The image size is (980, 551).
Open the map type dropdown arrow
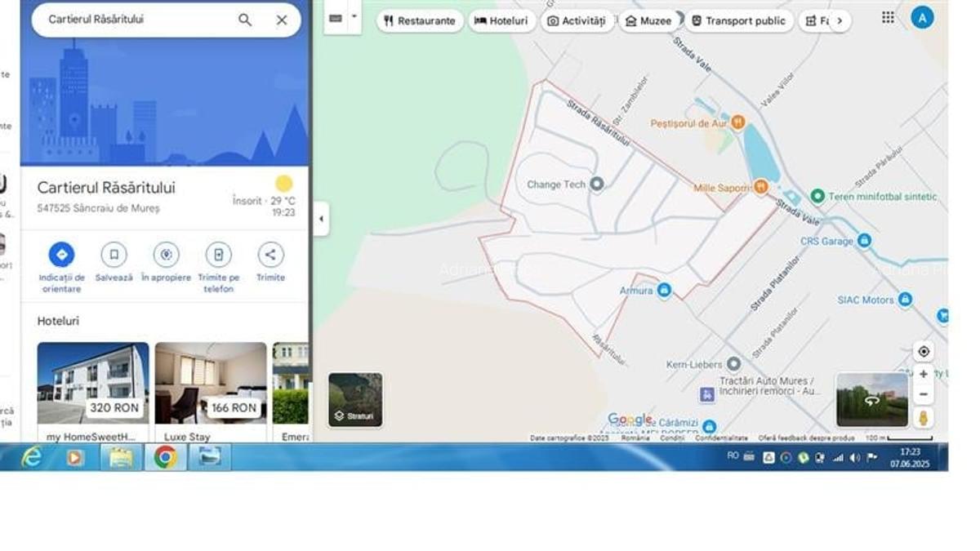tap(353, 15)
